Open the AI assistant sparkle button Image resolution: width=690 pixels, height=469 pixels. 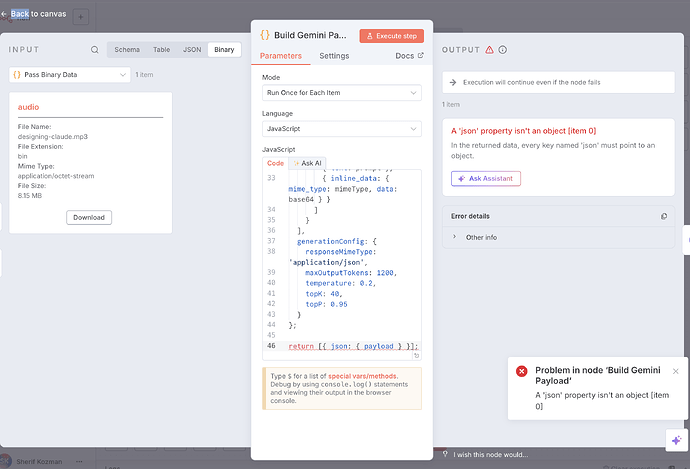[x=675, y=439]
